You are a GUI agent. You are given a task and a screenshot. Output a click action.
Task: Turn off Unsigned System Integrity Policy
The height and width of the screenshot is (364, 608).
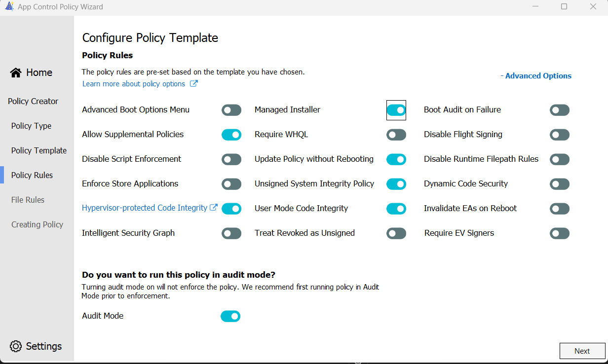click(396, 184)
